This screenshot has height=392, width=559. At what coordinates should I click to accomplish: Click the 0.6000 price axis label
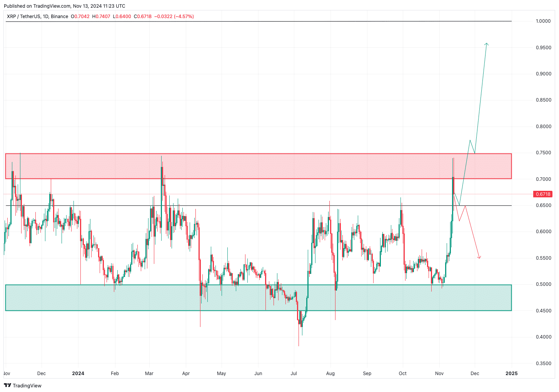[543, 232]
